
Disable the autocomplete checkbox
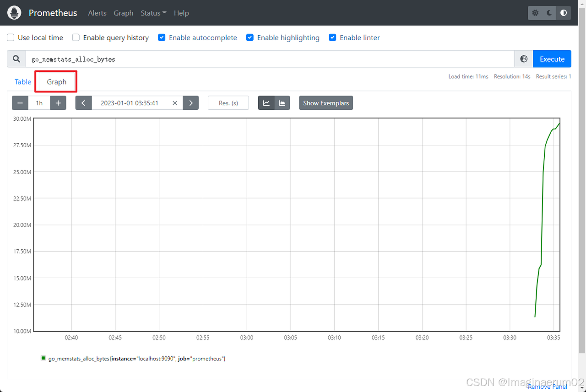point(162,38)
